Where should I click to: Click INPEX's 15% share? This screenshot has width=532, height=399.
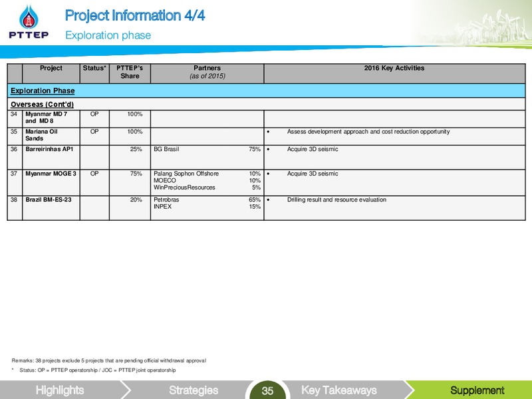coord(255,207)
